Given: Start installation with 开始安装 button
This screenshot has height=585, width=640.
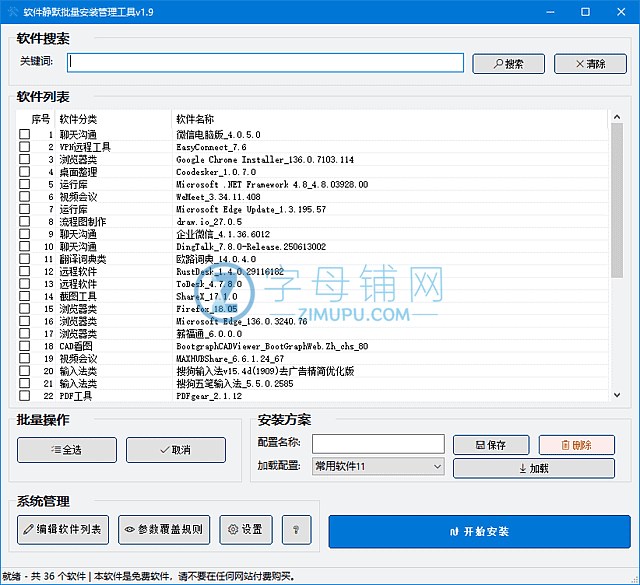Looking at the screenshot, I should [479, 531].
